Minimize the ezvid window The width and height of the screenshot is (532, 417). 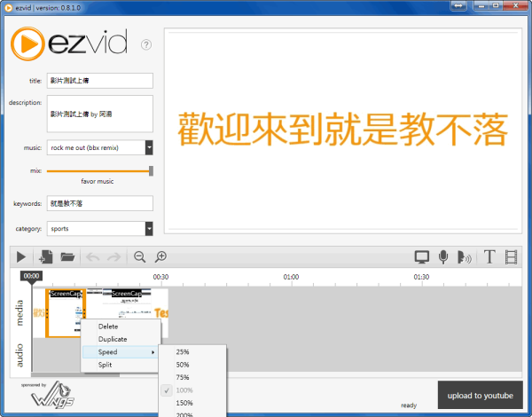(481, 6)
